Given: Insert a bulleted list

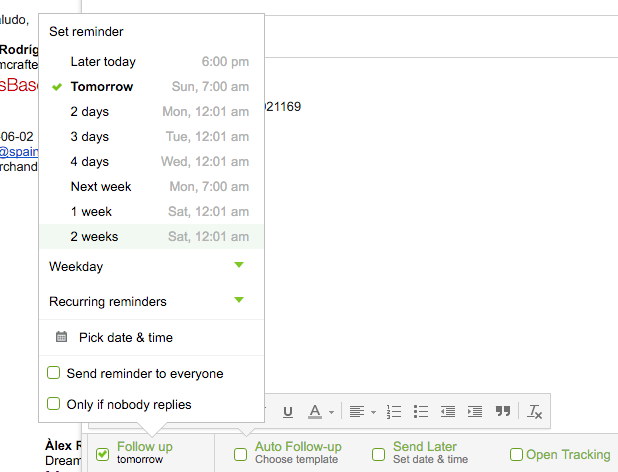Looking at the screenshot, I should point(421,411).
